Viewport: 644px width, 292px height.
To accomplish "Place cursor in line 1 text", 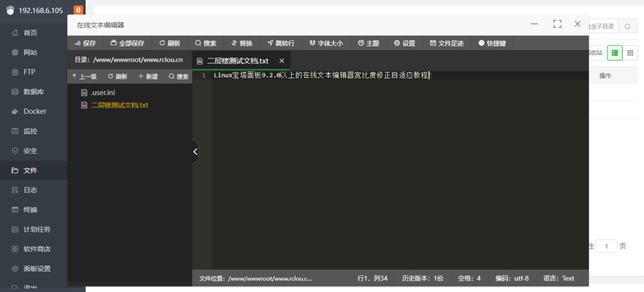I will pyautogui.click(x=321, y=76).
